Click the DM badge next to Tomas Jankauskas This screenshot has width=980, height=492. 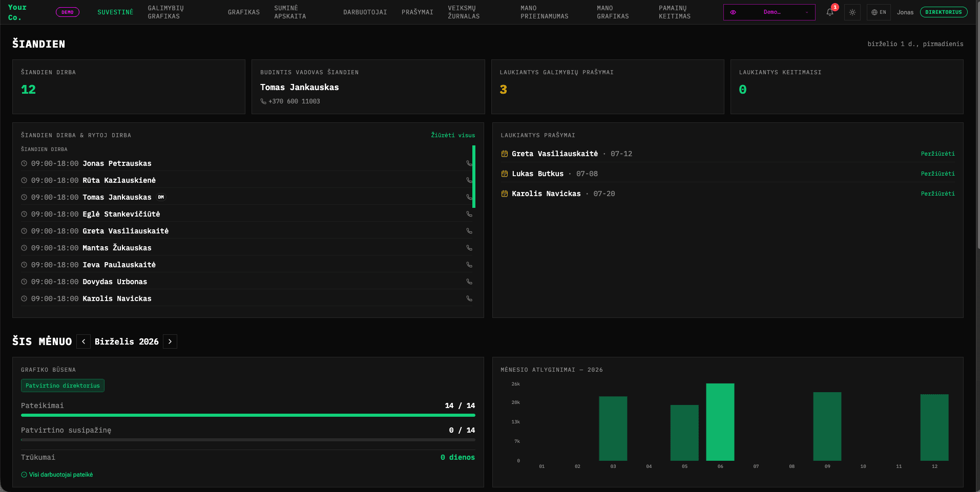pyautogui.click(x=161, y=197)
